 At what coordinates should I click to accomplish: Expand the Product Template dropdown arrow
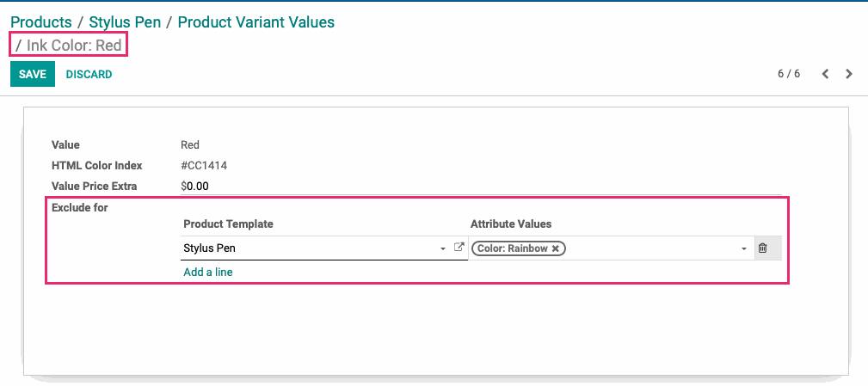(x=443, y=248)
